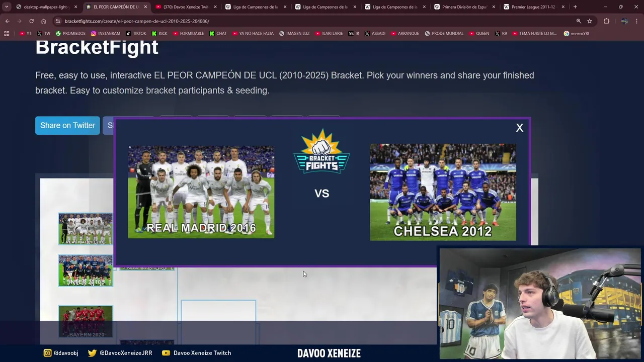The image size is (644, 362).
Task: Close the Davoo Xeneize Twitch tab
Action: click(x=215, y=7)
